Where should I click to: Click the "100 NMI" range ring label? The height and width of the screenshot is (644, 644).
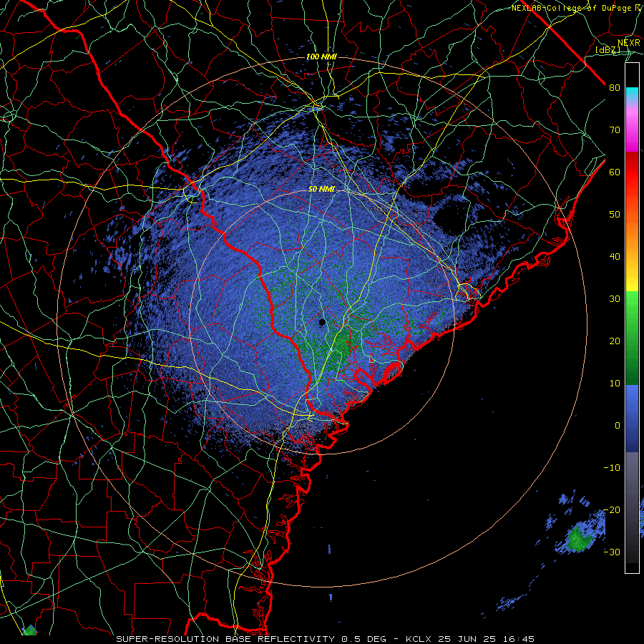[x=321, y=57]
